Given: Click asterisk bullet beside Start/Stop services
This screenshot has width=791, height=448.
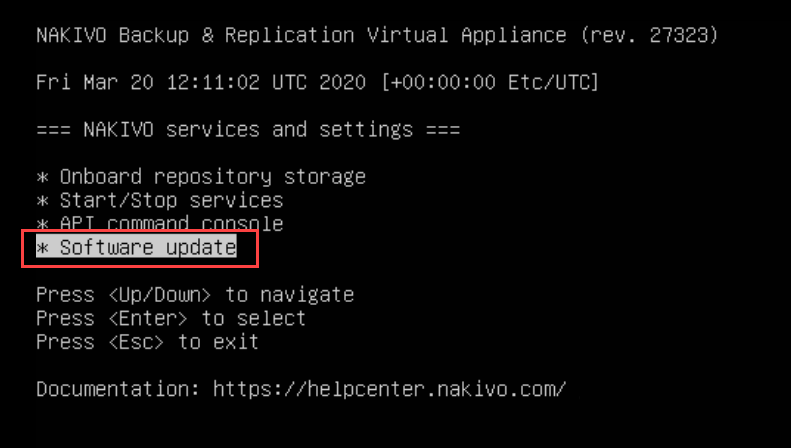Looking at the screenshot, I should pyautogui.click(x=42, y=201).
